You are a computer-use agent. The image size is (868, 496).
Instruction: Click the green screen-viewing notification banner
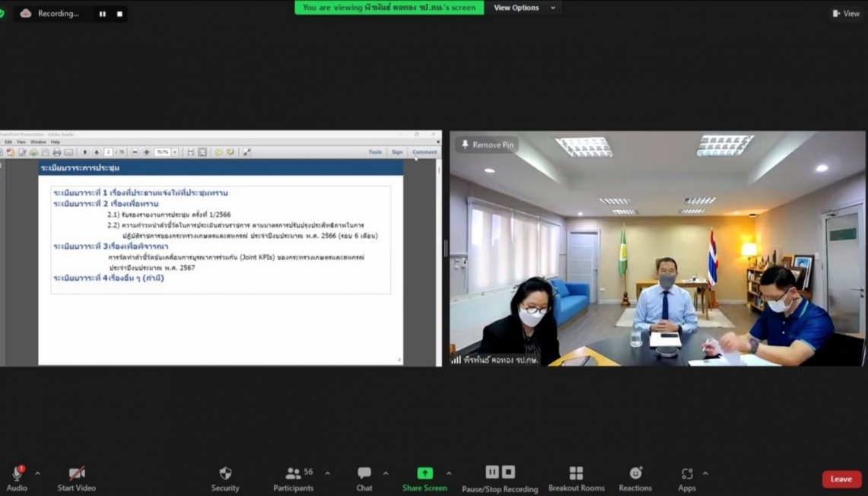tap(389, 7)
